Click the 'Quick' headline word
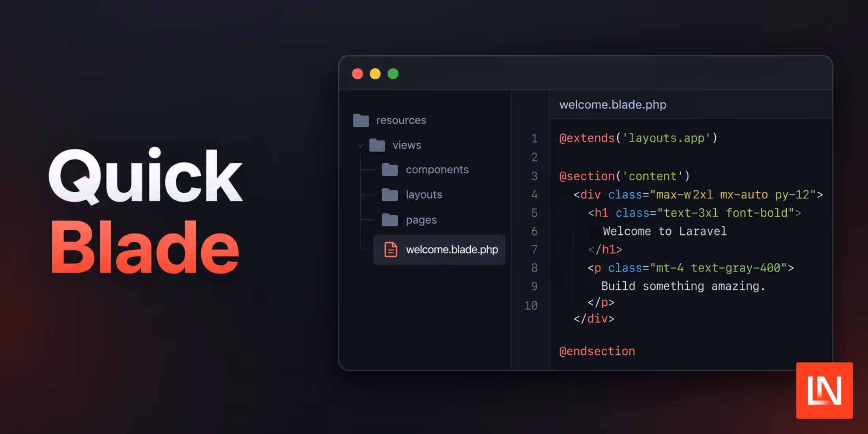This screenshot has width=868, height=434. [x=146, y=176]
